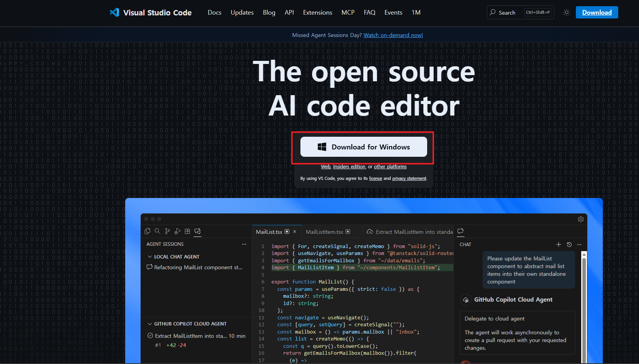Click the GitHub Copilot Cloud Agent avatar icon
This screenshot has width=639, height=364.
click(x=466, y=300)
